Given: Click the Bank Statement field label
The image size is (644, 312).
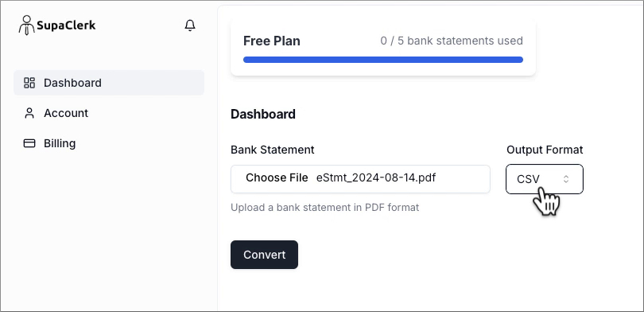Looking at the screenshot, I should click(x=272, y=150).
